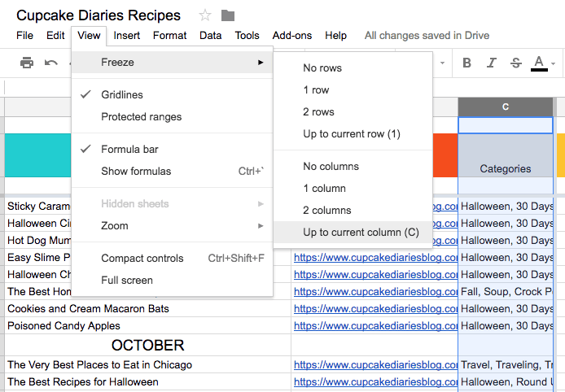
Task: Open the Poisoned Candy Apples blog link
Action: [x=375, y=326]
